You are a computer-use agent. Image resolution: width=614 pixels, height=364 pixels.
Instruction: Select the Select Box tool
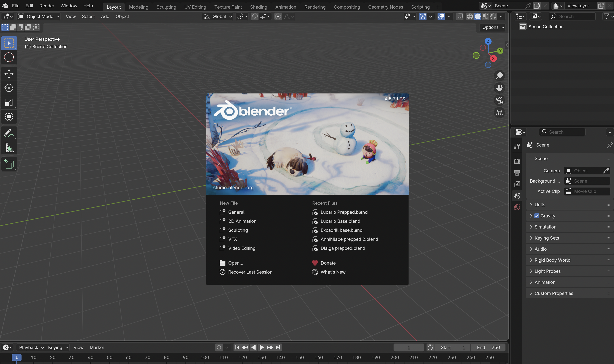point(9,43)
